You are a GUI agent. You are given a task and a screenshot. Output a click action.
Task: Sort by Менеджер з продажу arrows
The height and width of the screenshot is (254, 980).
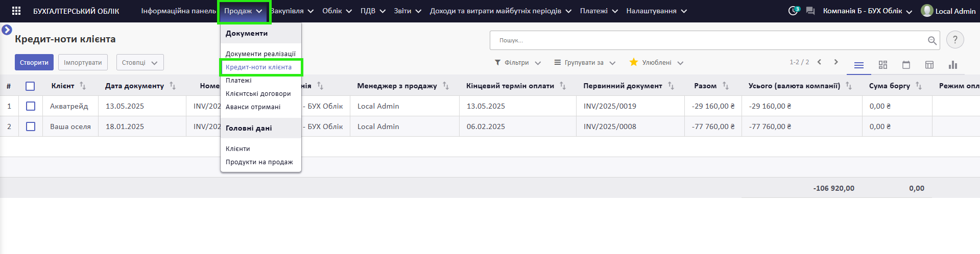(x=446, y=86)
